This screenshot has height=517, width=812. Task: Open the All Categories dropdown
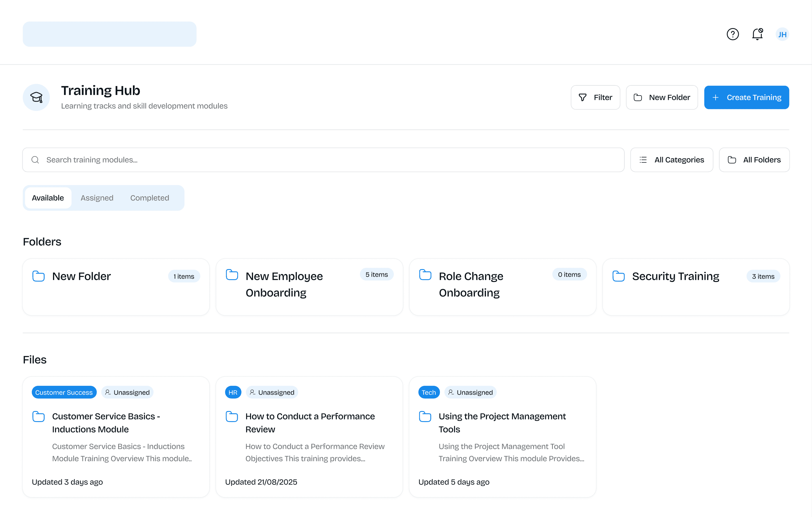tap(671, 160)
